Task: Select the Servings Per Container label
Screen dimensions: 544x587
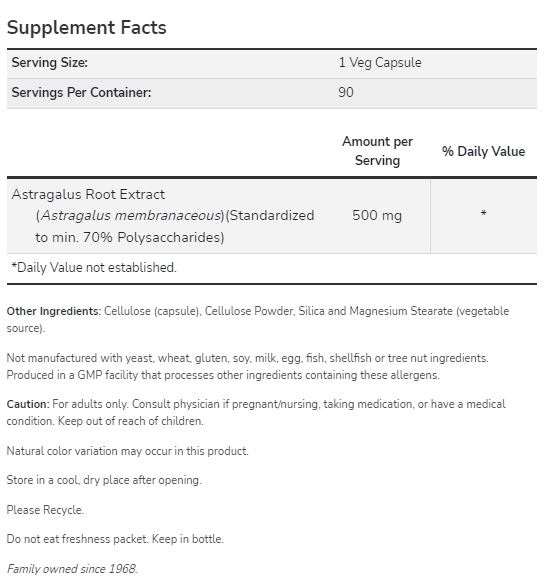Action: click(x=81, y=92)
